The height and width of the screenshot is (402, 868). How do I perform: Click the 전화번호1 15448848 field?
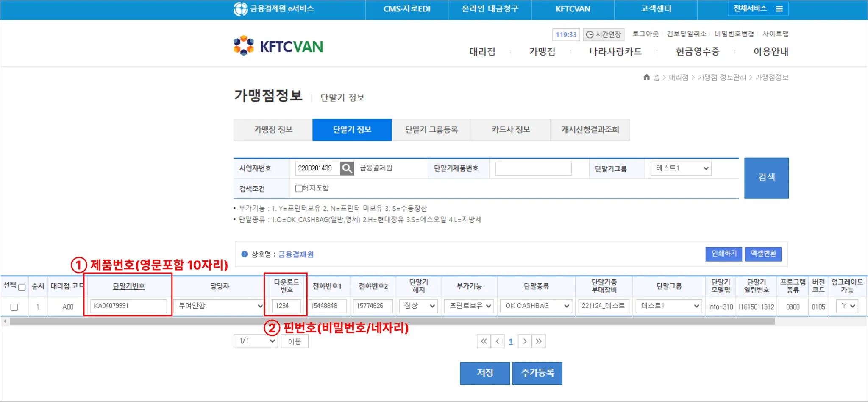click(x=327, y=306)
